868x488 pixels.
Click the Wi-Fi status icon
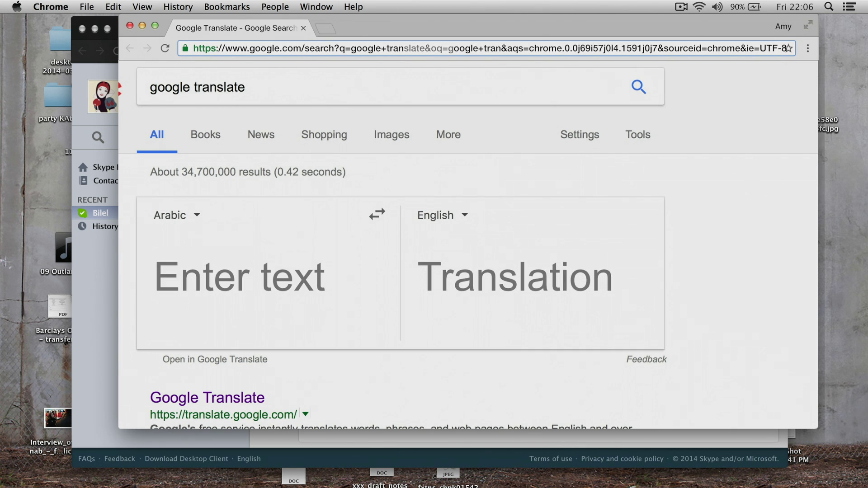[699, 7]
